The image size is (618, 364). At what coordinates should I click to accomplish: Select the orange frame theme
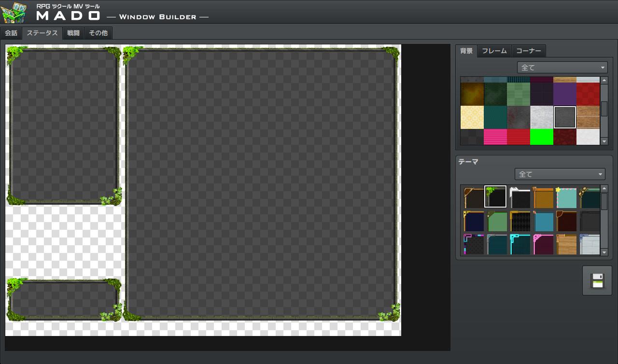coord(543,196)
